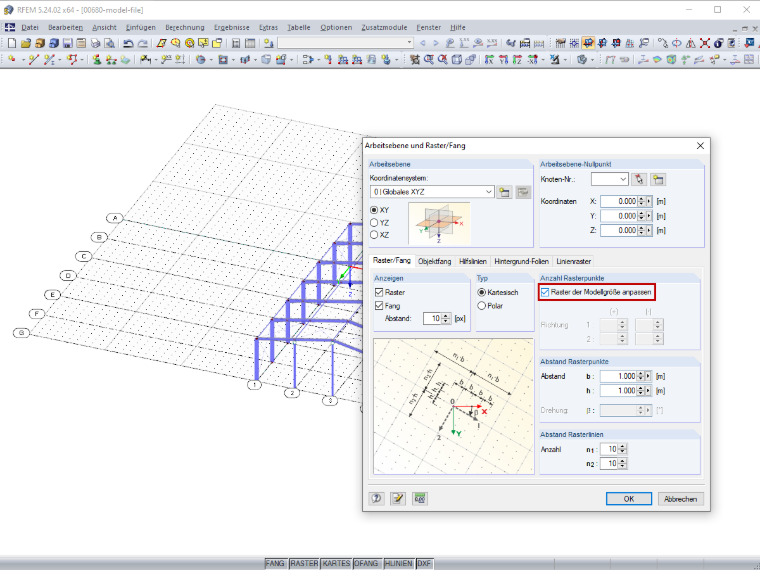The height and width of the screenshot is (570, 760).
Task: Toggle the Raster checkbox under Anzeigen
Action: 379,292
